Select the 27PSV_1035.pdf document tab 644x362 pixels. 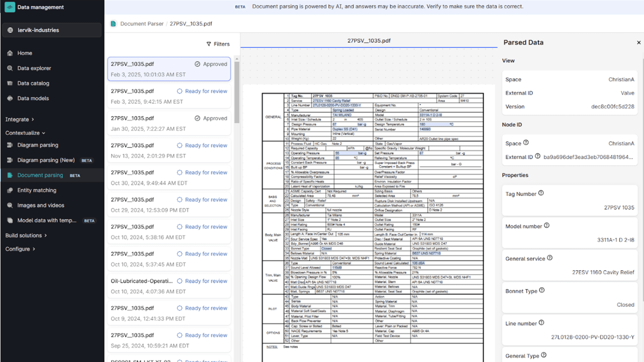(x=369, y=41)
